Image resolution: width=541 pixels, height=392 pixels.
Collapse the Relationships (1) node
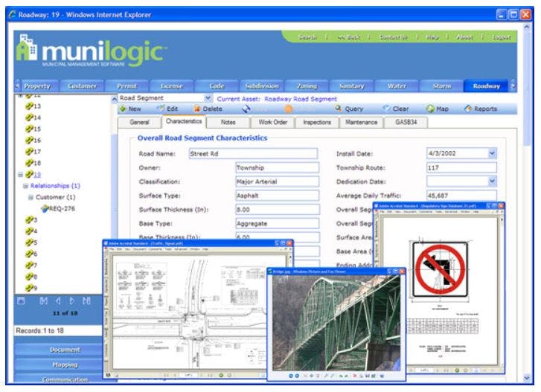point(25,186)
